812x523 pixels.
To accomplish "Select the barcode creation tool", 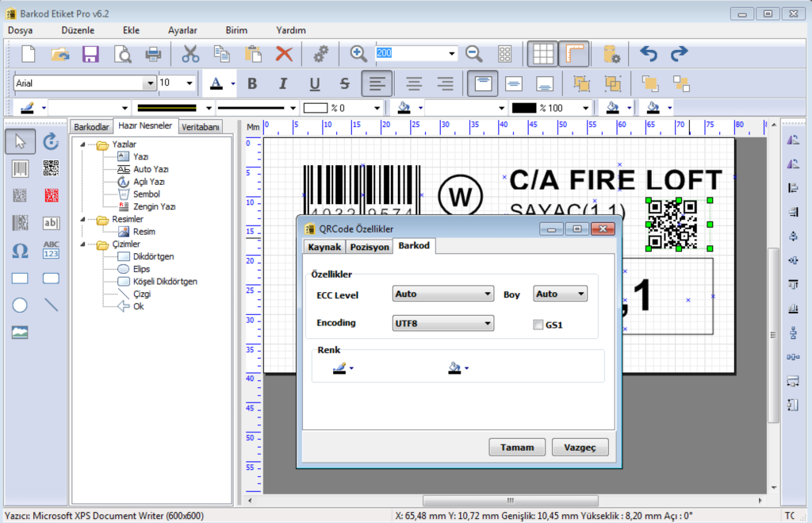I will pyautogui.click(x=19, y=167).
